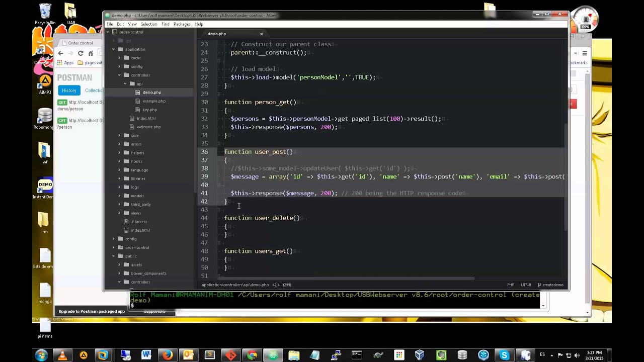Collapse the api folder under controllers
Image resolution: width=644 pixels, height=362 pixels.
[x=126, y=83]
